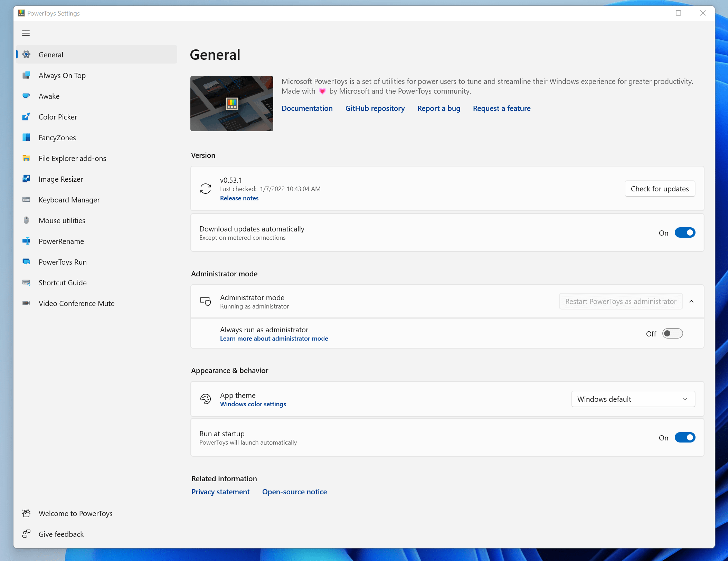Viewport: 728px width, 561px height.
Task: Enable Always run as administrator switch
Action: 672,334
